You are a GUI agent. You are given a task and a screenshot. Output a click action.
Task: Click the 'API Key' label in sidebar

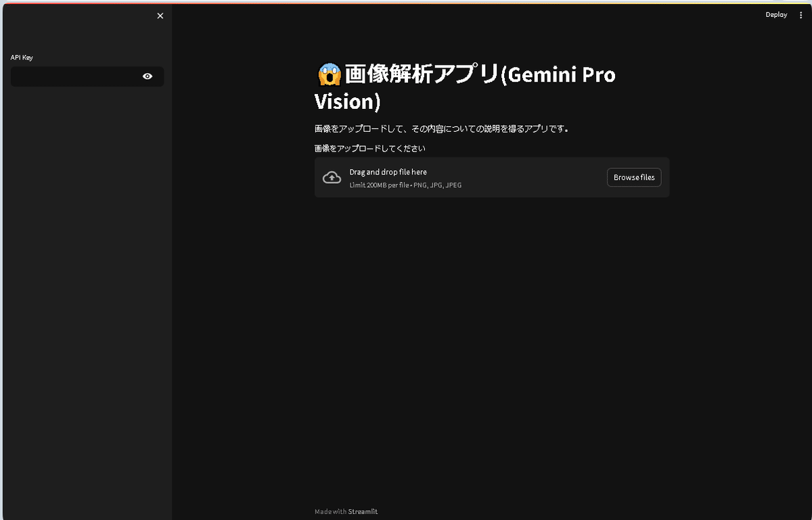click(22, 57)
